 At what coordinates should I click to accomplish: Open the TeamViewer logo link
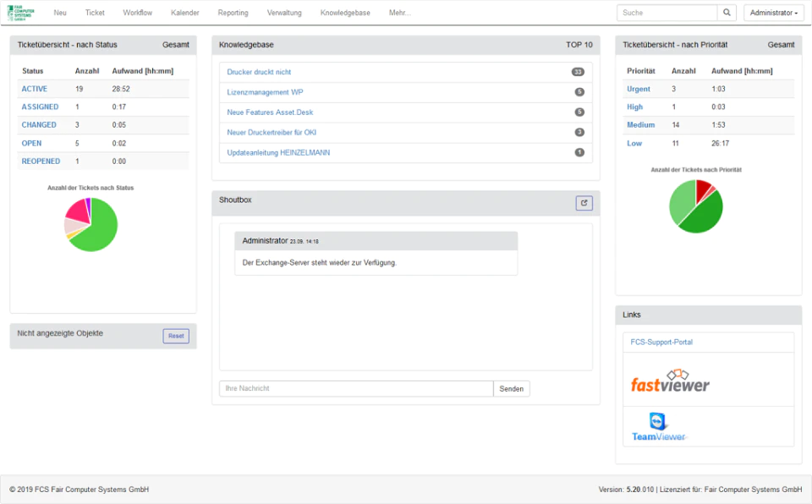[658, 427]
